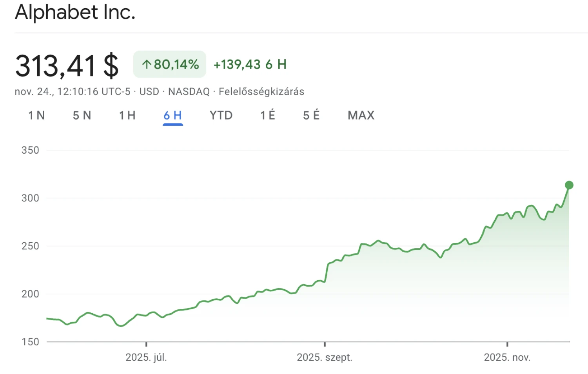Click the 2025. júl. axis label
Screen dimensions: 588x374
point(146,357)
